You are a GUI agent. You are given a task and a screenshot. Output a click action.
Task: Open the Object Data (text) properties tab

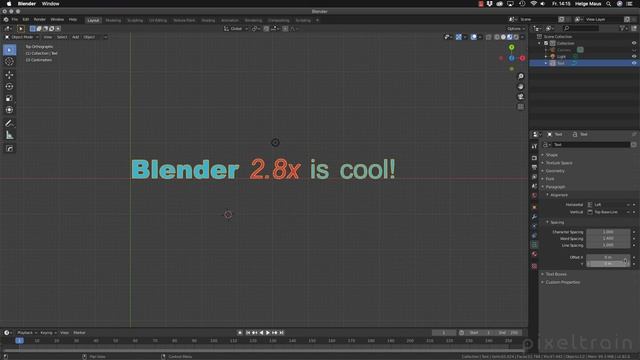(534, 244)
